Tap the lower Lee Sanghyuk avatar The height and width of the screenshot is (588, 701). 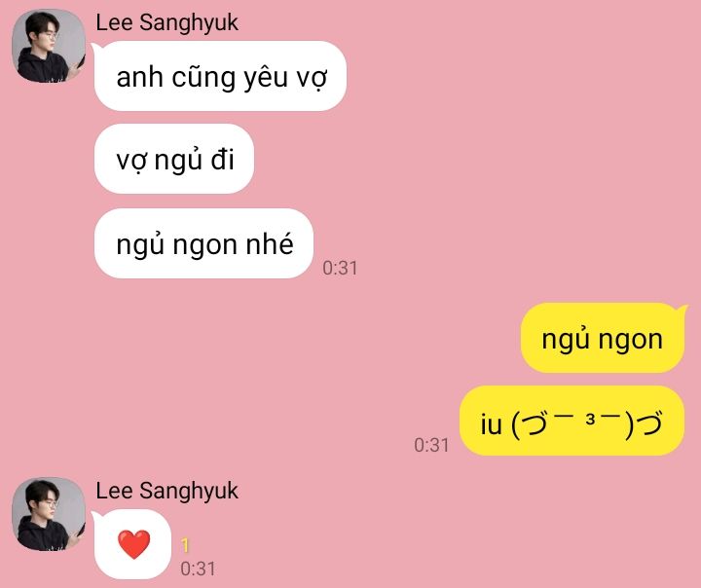click(x=49, y=514)
